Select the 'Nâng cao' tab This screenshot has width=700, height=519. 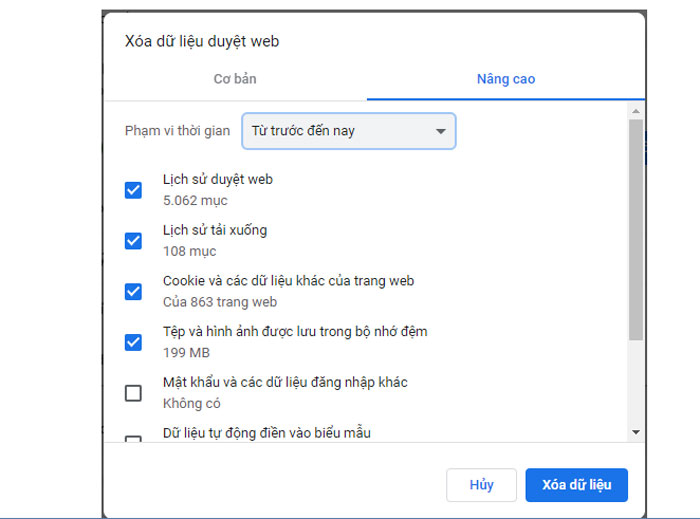(505, 78)
